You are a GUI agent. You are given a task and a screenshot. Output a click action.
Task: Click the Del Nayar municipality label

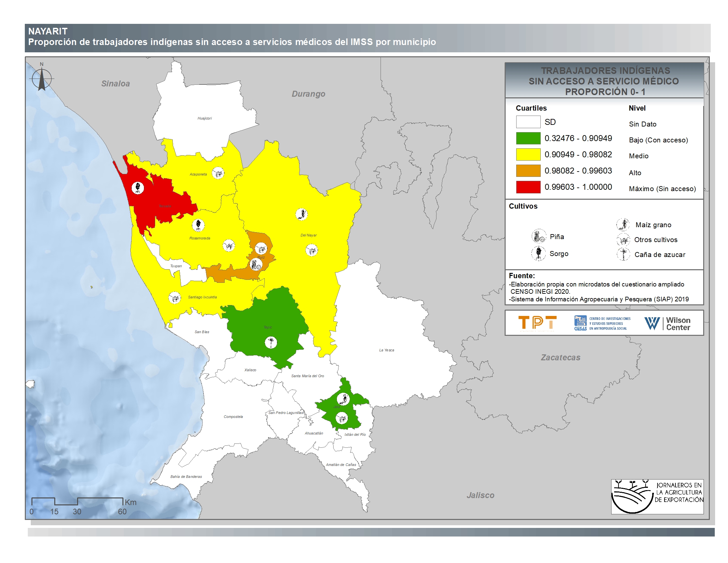pos(308,235)
